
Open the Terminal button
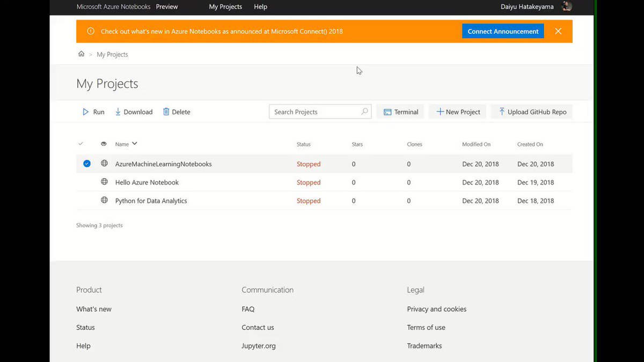click(x=400, y=112)
